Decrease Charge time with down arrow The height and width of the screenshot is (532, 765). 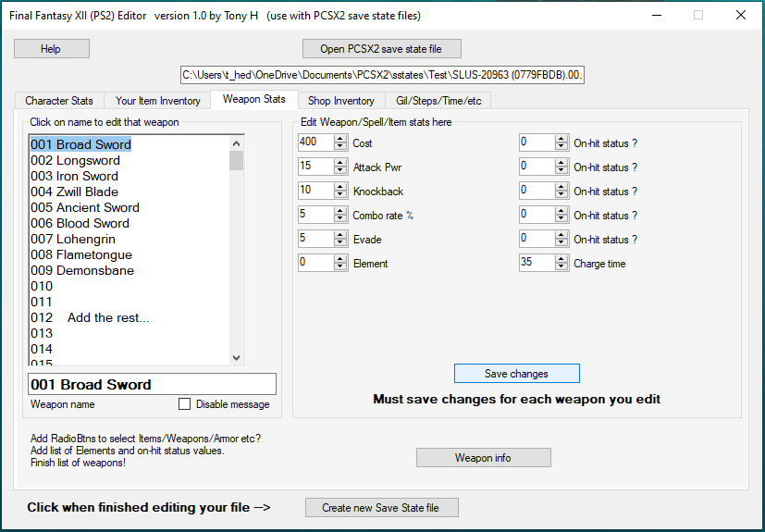pyautogui.click(x=561, y=266)
